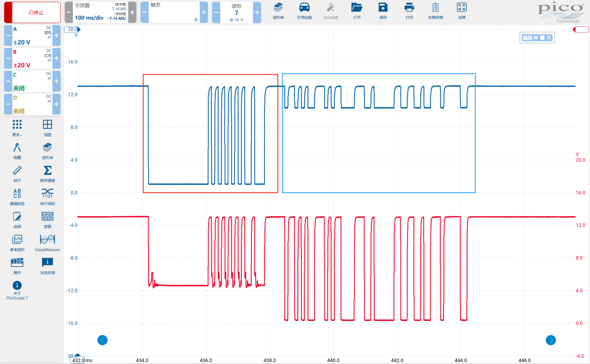Open the waveform library in top toolbar
590x364 pixels.
click(278, 11)
